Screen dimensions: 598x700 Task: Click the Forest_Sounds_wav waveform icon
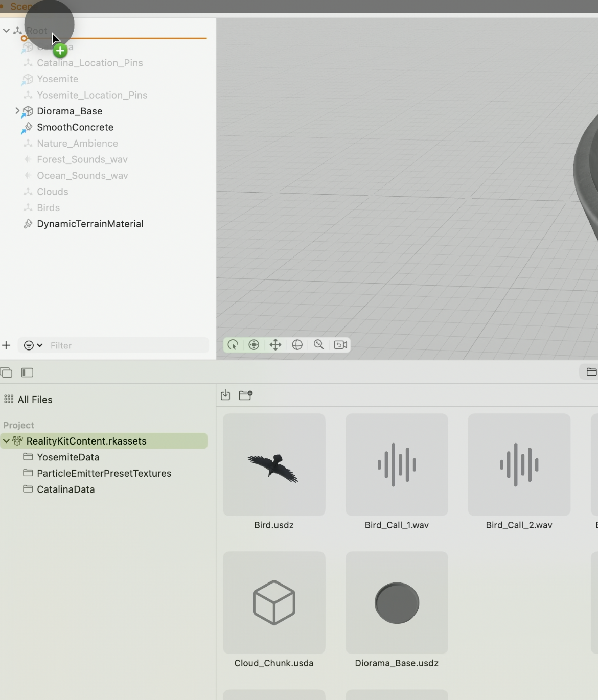(x=28, y=159)
